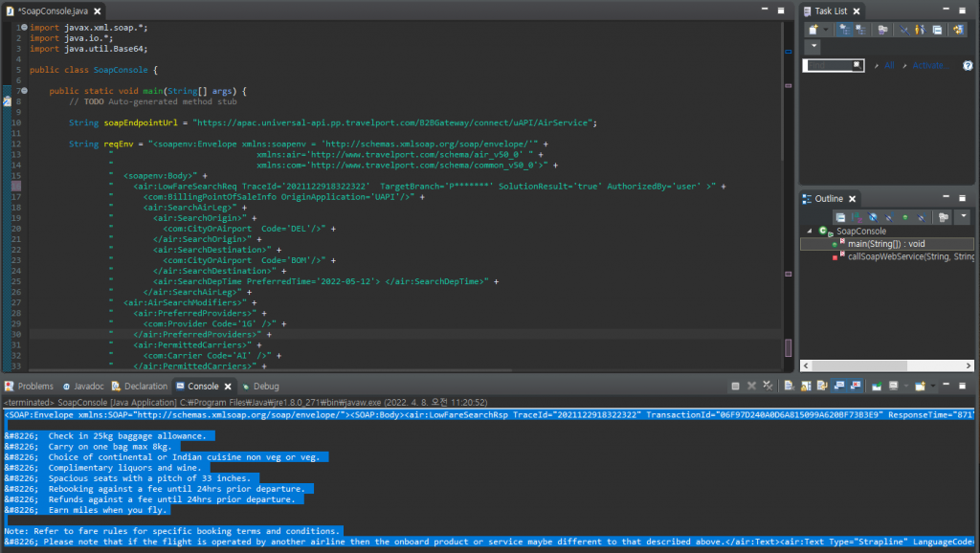Viewport: 980px width, 553px height.
Task: Select Categorized presentation in Task List toolbar
Action: click(x=845, y=29)
